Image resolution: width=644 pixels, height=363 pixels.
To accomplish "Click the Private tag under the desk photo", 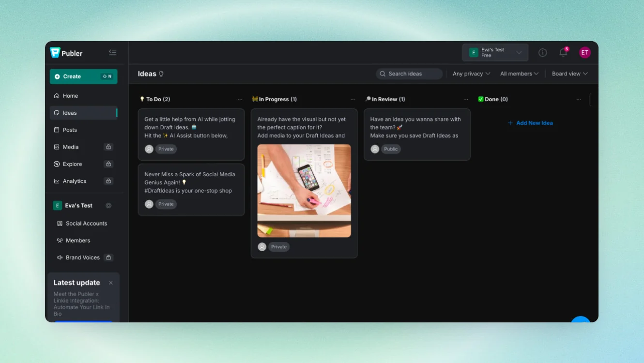I will tap(279, 247).
